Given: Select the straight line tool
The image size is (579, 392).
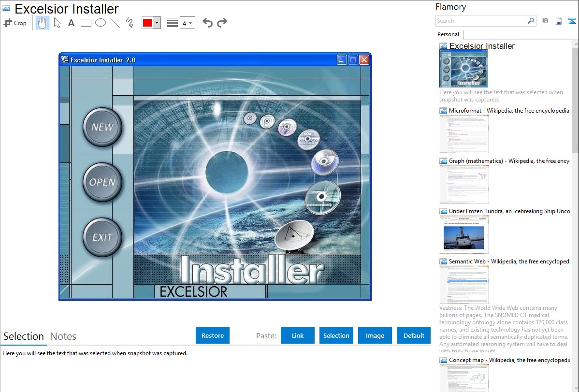Looking at the screenshot, I should pos(115,23).
